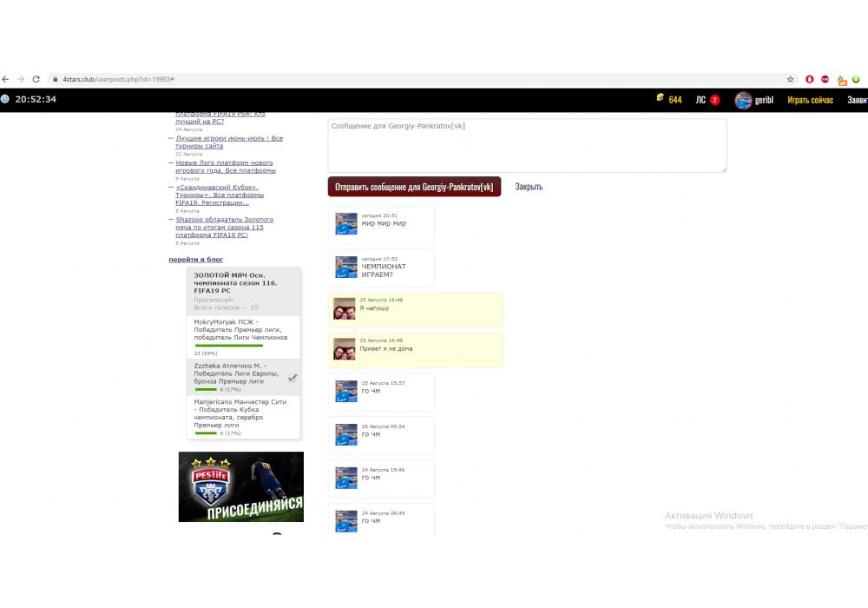Click avatar beside Я напишу message
Viewport: 868px width, 608px height.
pos(345,308)
